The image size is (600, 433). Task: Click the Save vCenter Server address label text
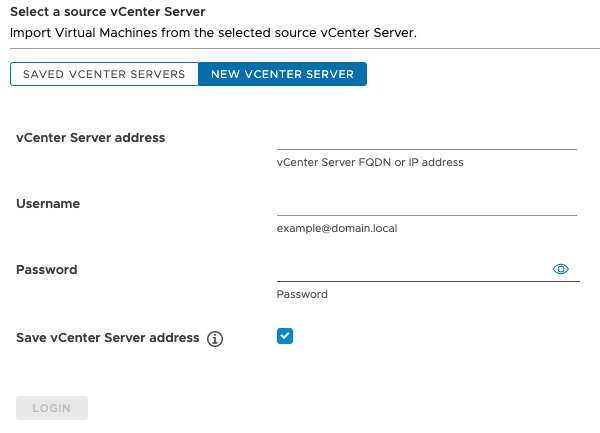tap(108, 338)
